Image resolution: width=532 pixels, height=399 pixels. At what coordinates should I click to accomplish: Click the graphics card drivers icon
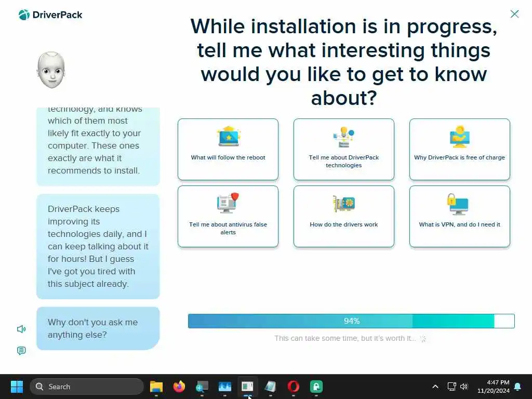tap(344, 204)
